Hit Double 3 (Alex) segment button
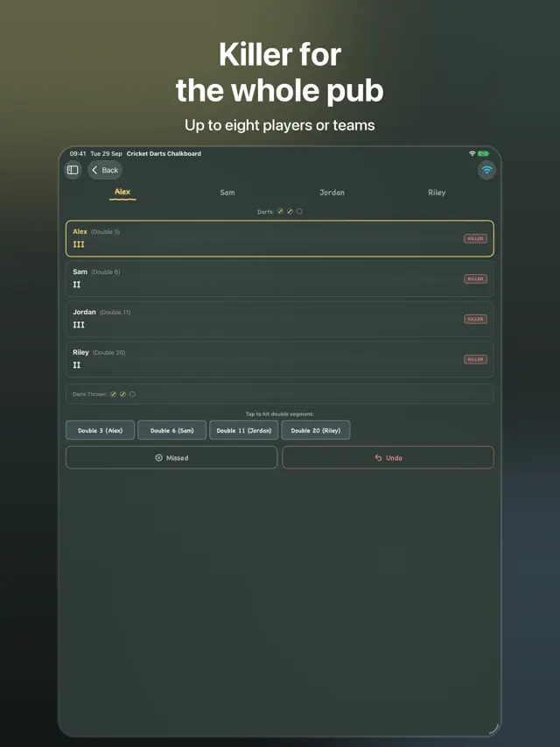This screenshot has height=747, width=560. click(100, 430)
